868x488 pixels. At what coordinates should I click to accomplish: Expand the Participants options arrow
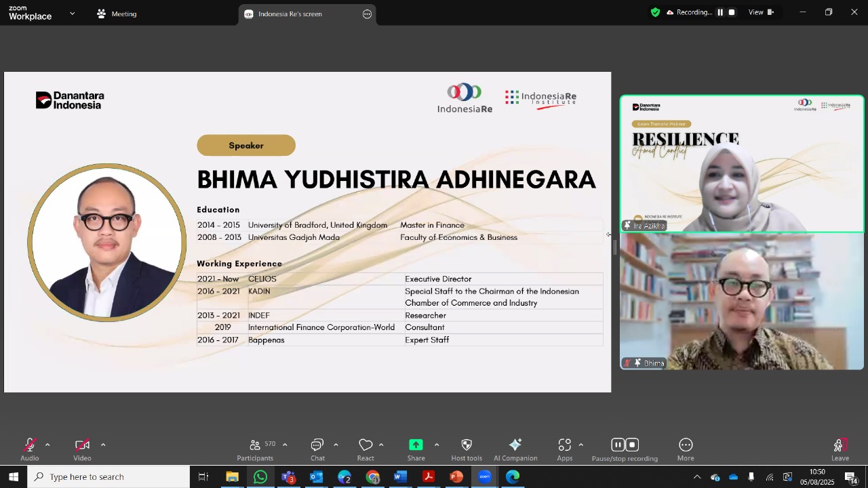coord(285,445)
